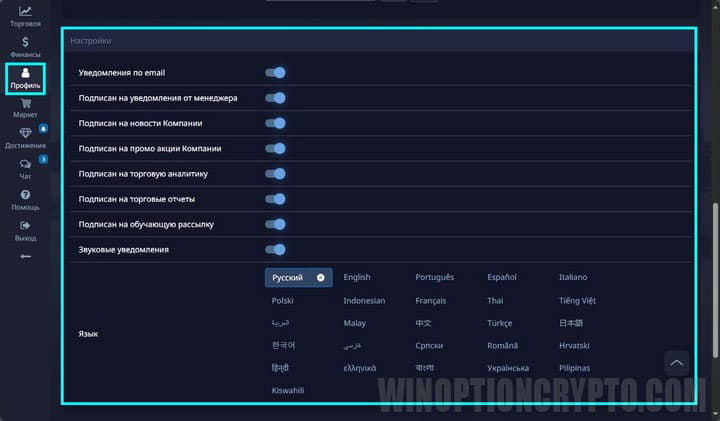Select Italiano language
720x421 pixels.
click(x=573, y=277)
